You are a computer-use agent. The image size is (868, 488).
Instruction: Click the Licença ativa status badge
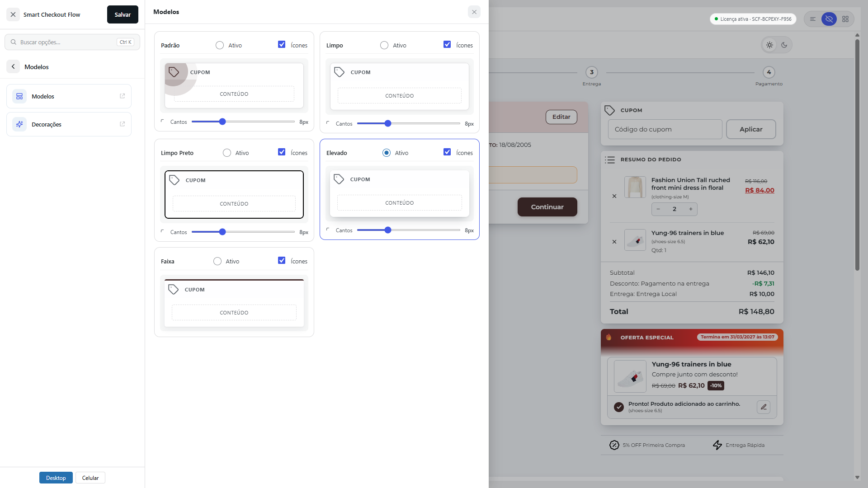pos(753,19)
